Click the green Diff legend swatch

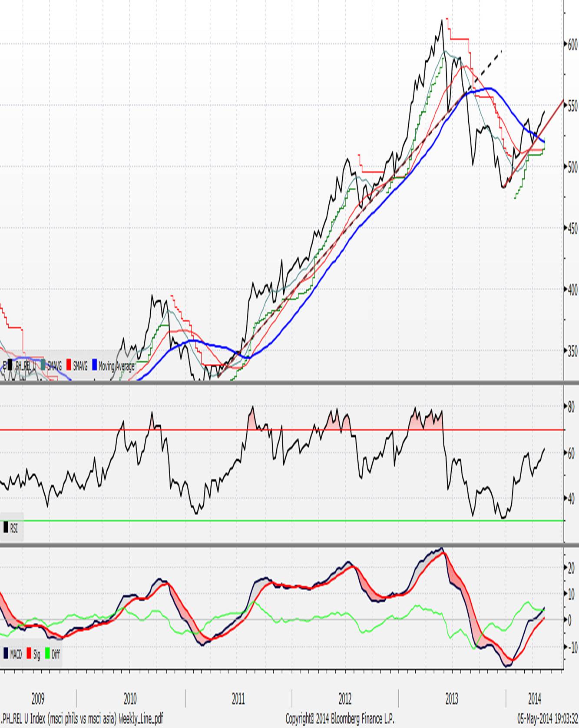tap(47, 653)
